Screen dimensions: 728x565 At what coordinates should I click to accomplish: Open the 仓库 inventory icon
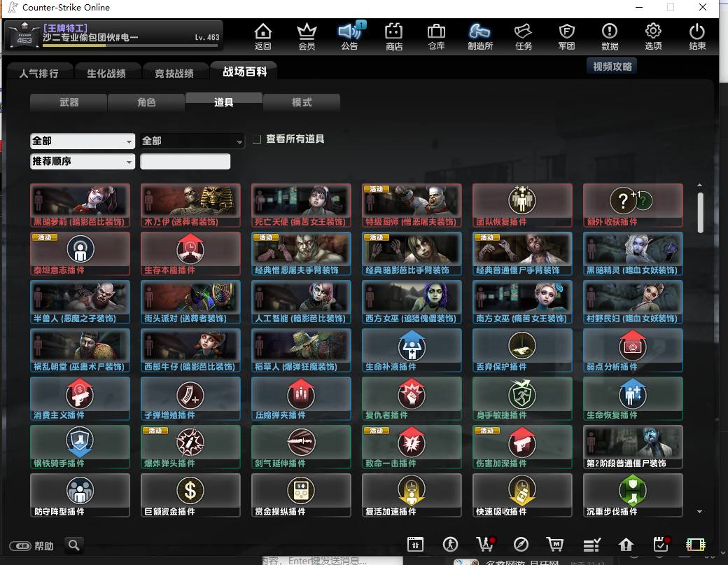pyautogui.click(x=436, y=36)
